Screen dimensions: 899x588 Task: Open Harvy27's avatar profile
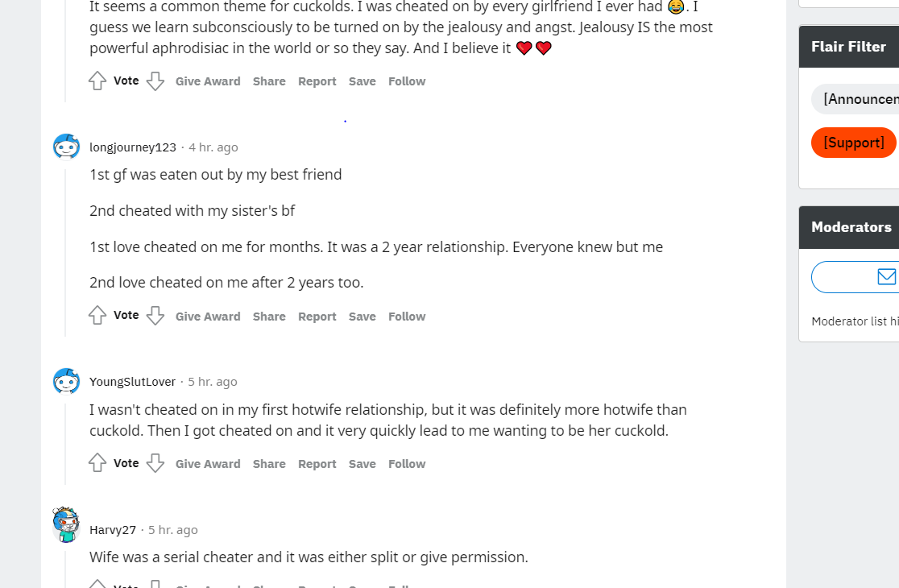point(67,524)
